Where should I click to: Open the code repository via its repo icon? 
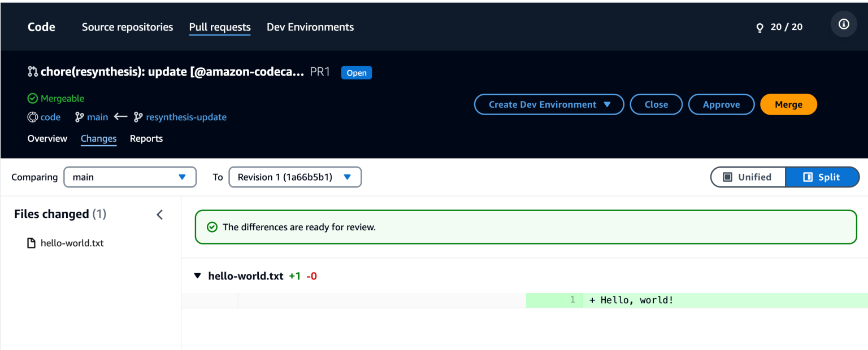[x=32, y=117]
